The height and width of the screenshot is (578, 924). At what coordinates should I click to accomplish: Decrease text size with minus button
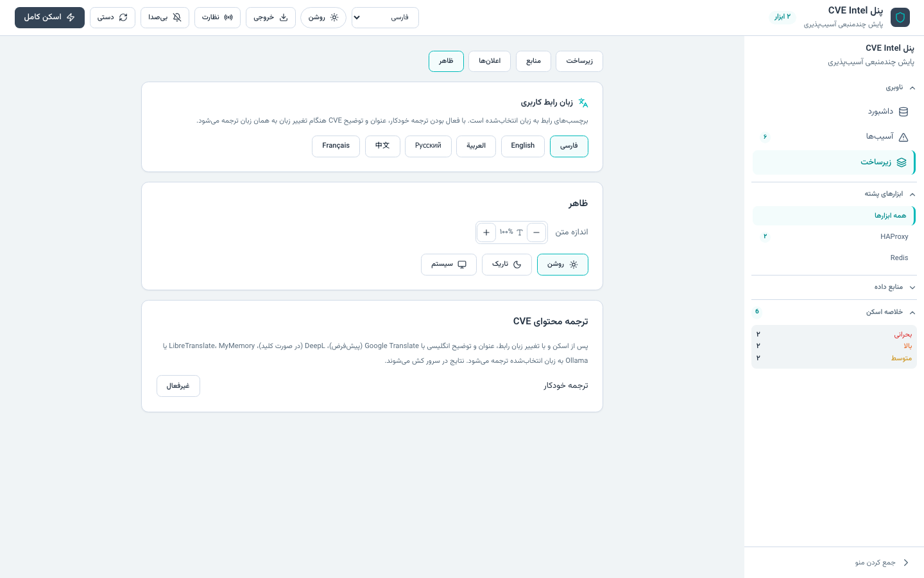pos(536,232)
